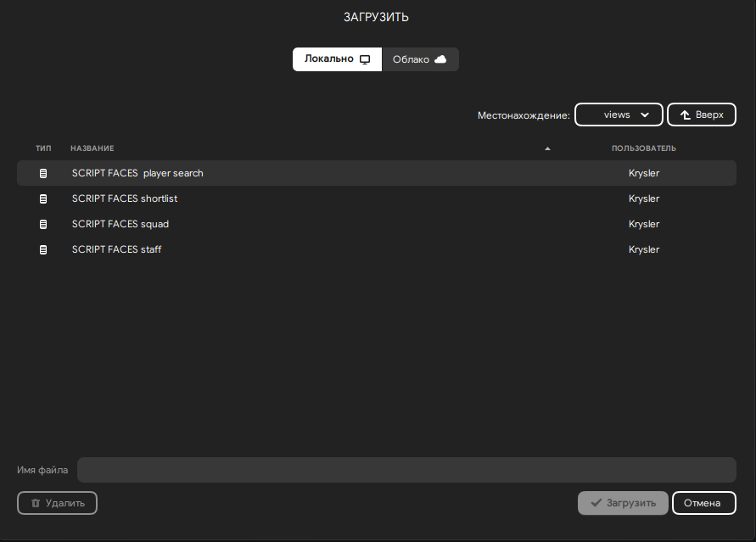
Task: Click file icon for SCRIPT FACES staff
Action: tap(43, 249)
